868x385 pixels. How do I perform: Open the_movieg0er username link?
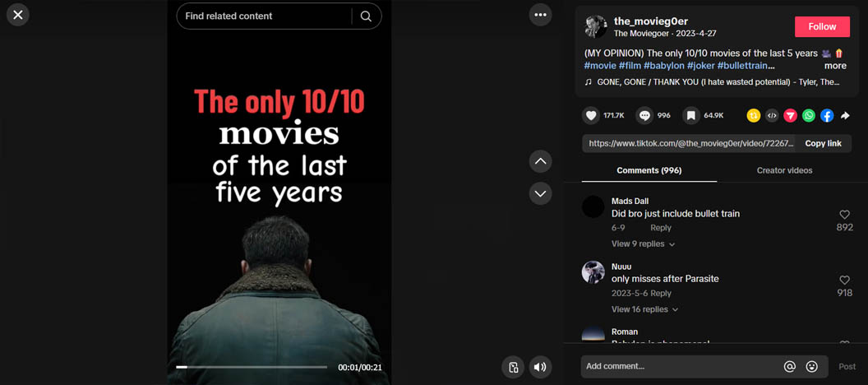coord(651,21)
